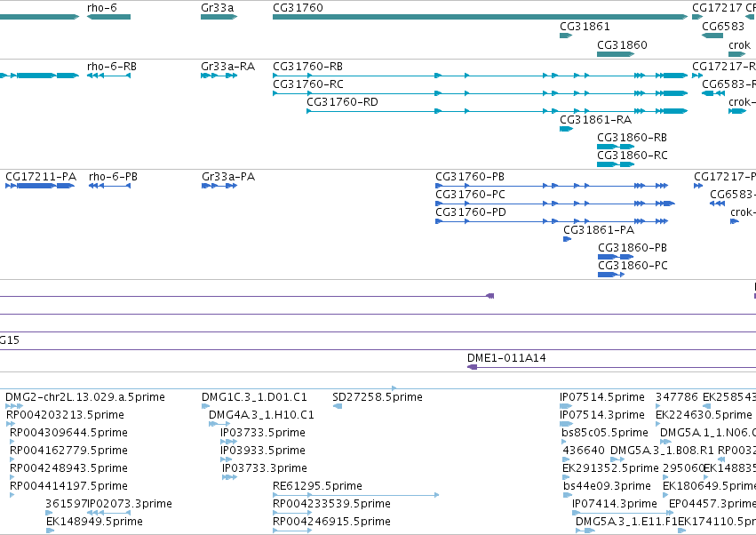Image resolution: width=756 pixels, height=535 pixels.
Task: Select the crok gene label
Action: click(x=739, y=44)
